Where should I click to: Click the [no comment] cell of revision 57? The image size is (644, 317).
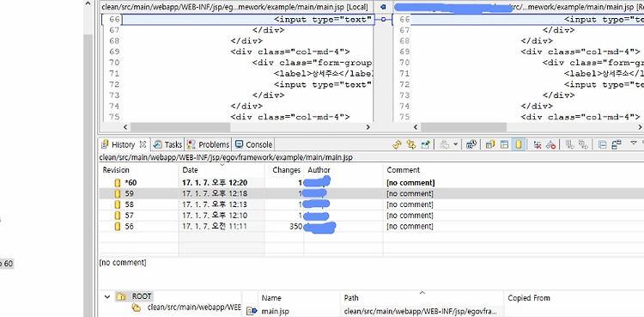coord(410,216)
